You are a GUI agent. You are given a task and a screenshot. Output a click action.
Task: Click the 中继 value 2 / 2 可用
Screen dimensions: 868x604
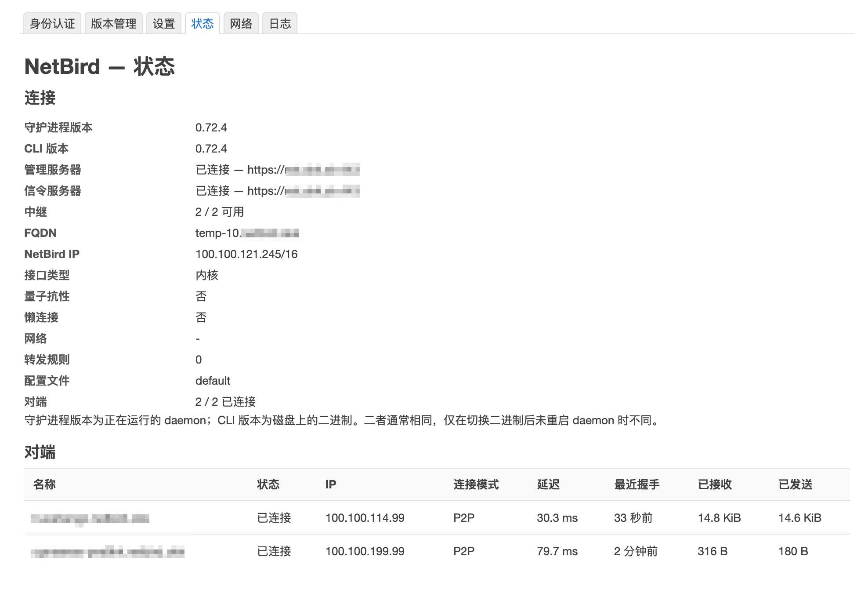click(x=220, y=212)
